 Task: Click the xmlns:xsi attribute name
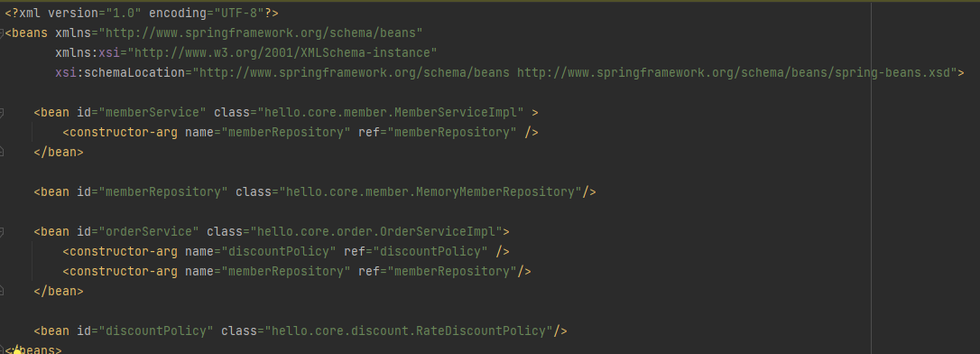coord(88,52)
